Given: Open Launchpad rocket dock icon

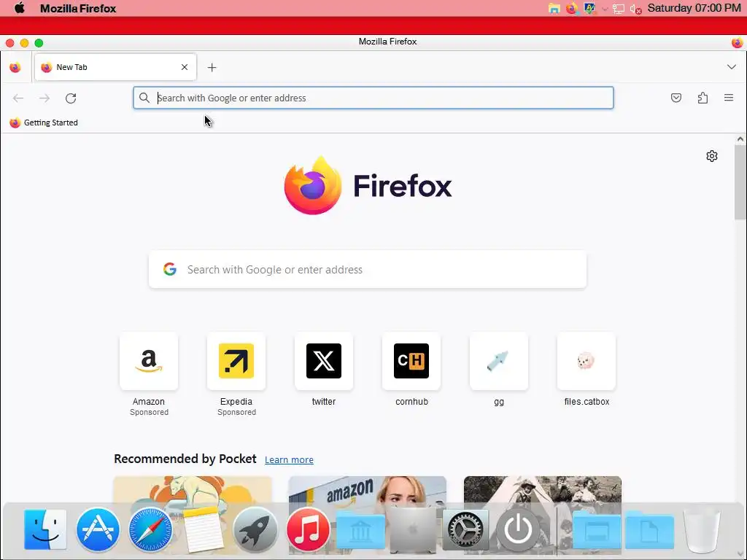Looking at the screenshot, I should click(x=255, y=529).
